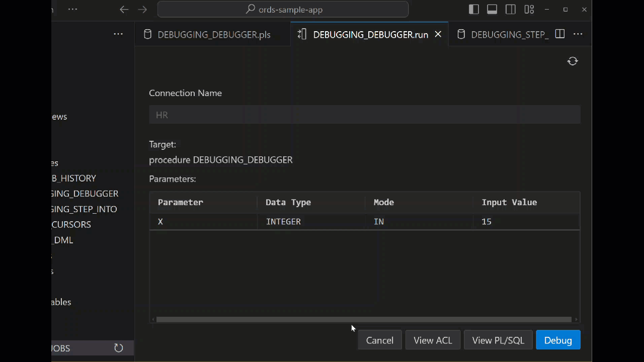Toggle the bottom panel layout icon

(x=492, y=10)
